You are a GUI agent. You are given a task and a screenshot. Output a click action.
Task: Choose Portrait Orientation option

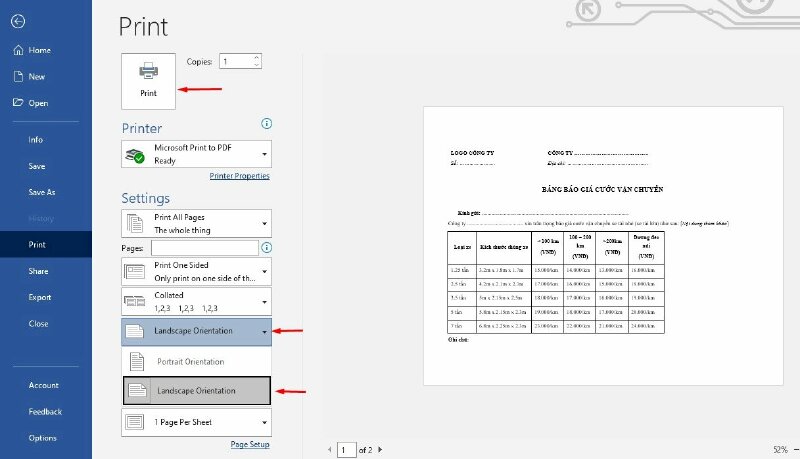point(196,361)
